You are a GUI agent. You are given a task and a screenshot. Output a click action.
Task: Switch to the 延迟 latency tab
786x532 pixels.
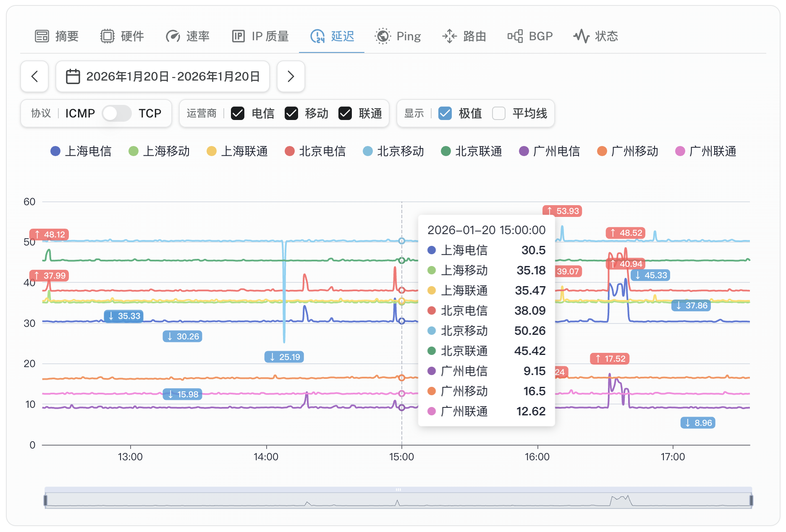(x=332, y=37)
